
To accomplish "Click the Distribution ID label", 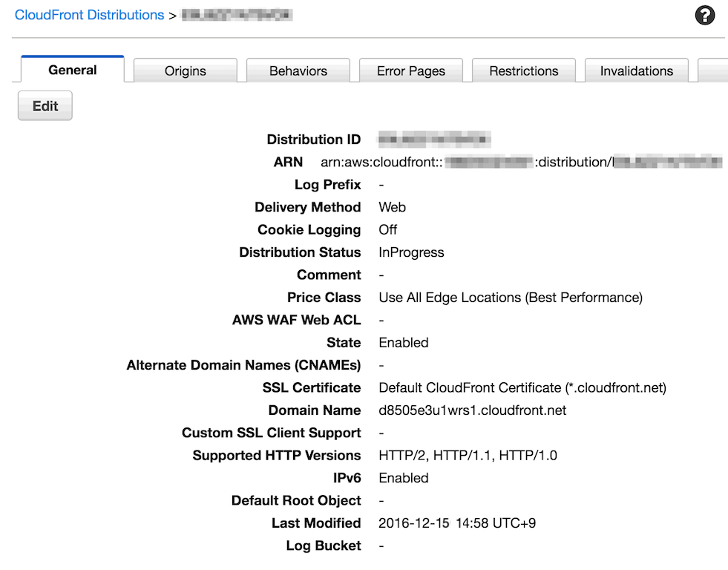I will (x=314, y=140).
